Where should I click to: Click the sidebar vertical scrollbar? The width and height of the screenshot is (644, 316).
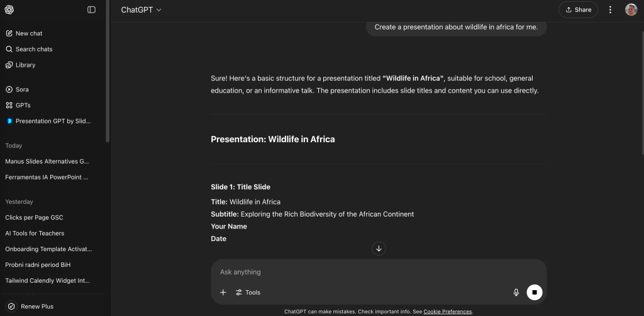pyautogui.click(x=108, y=71)
